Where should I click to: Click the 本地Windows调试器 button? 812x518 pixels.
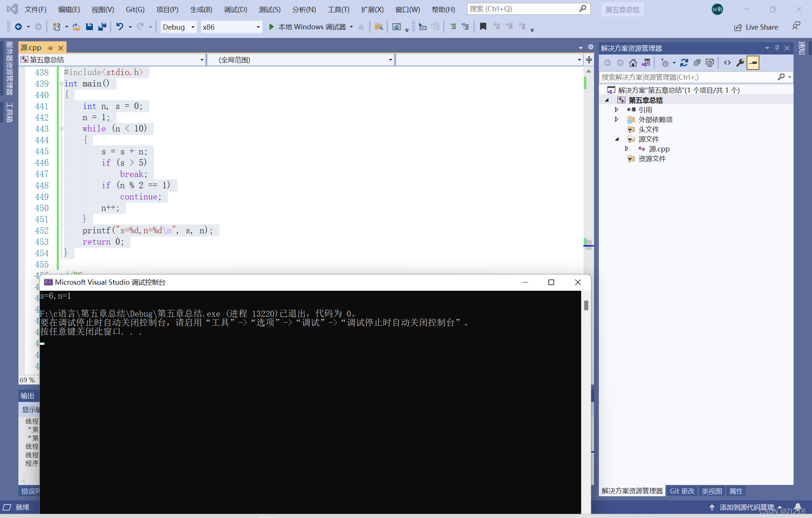pyautogui.click(x=308, y=28)
